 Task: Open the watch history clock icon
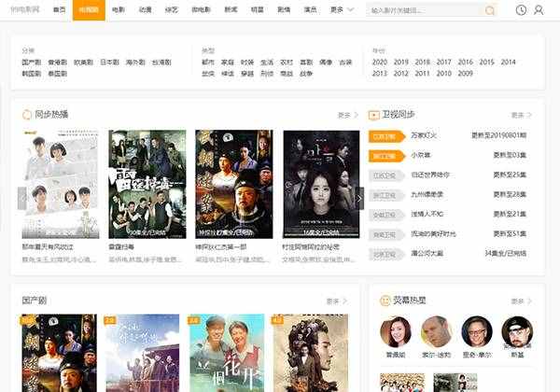click(521, 10)
